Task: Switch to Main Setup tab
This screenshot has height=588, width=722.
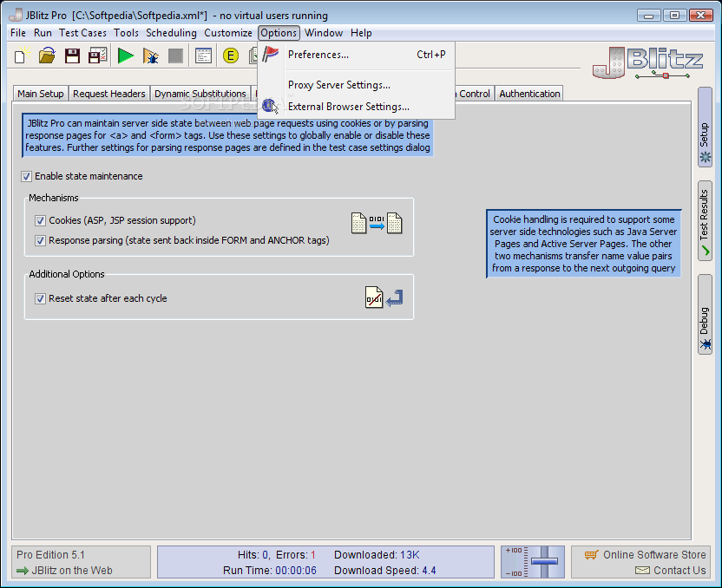Action: pos(41,94)
